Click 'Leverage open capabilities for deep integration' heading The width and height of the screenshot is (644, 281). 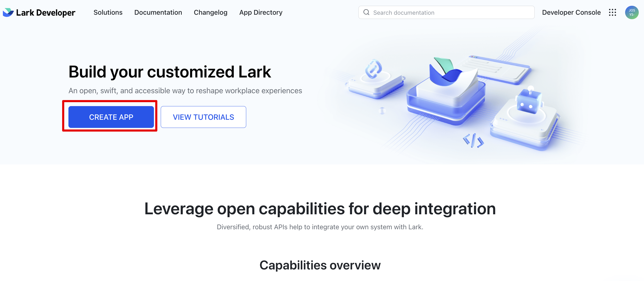coord(320,209)
